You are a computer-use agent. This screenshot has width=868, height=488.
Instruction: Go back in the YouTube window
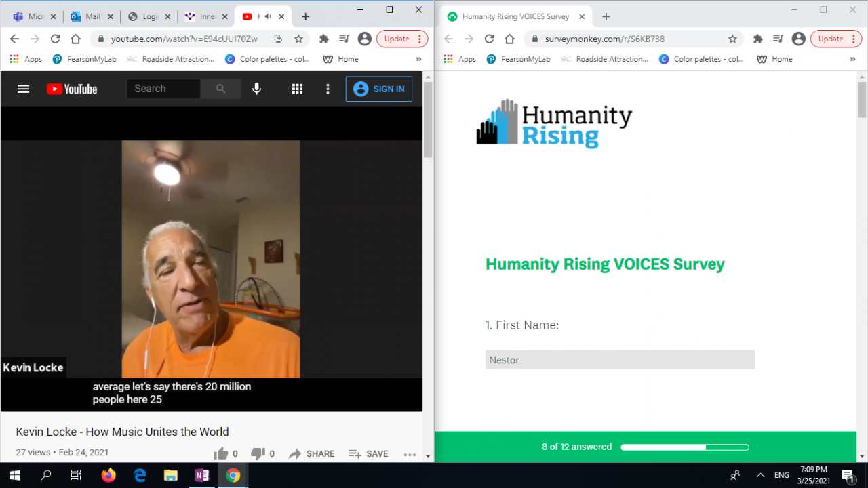click(x=15, y=39)
